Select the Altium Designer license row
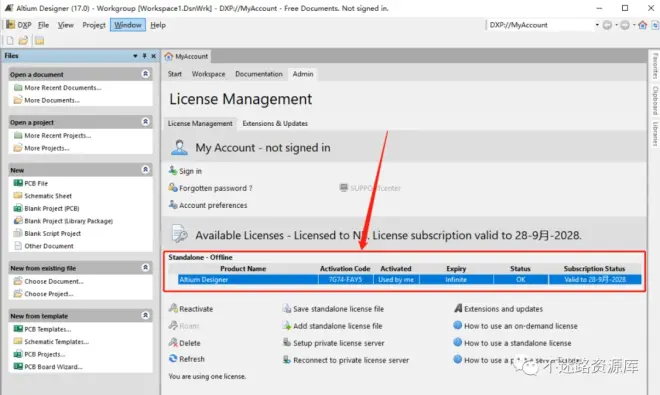Screen dimensions: 660x395 tap(410, 279)
